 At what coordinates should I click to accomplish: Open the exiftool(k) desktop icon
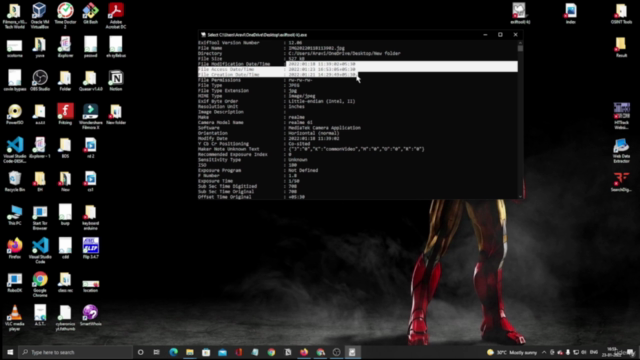coord(520,13)
